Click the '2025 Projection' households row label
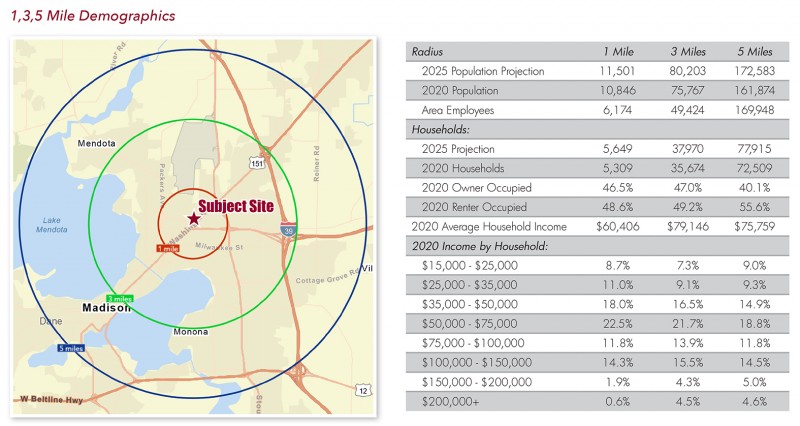 coord(458,149)
